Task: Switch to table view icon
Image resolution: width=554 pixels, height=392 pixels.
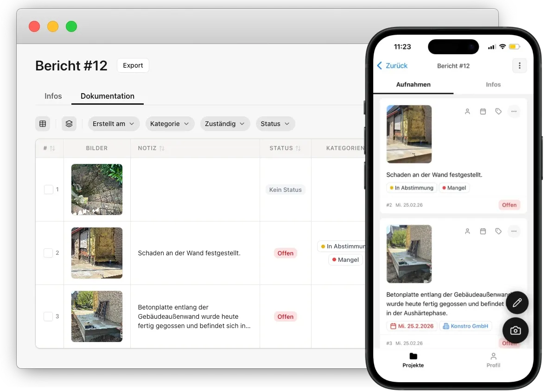Action: click(43, 124)
